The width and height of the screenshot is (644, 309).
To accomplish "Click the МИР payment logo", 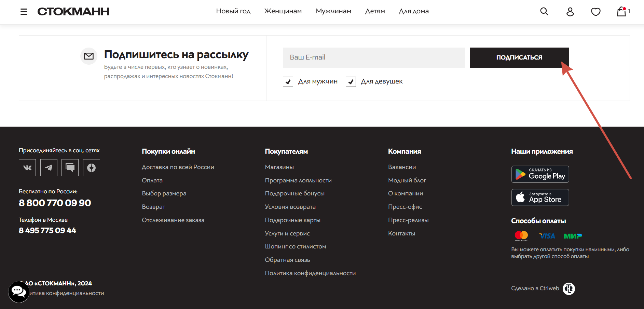I will click(x=573, y=236).
